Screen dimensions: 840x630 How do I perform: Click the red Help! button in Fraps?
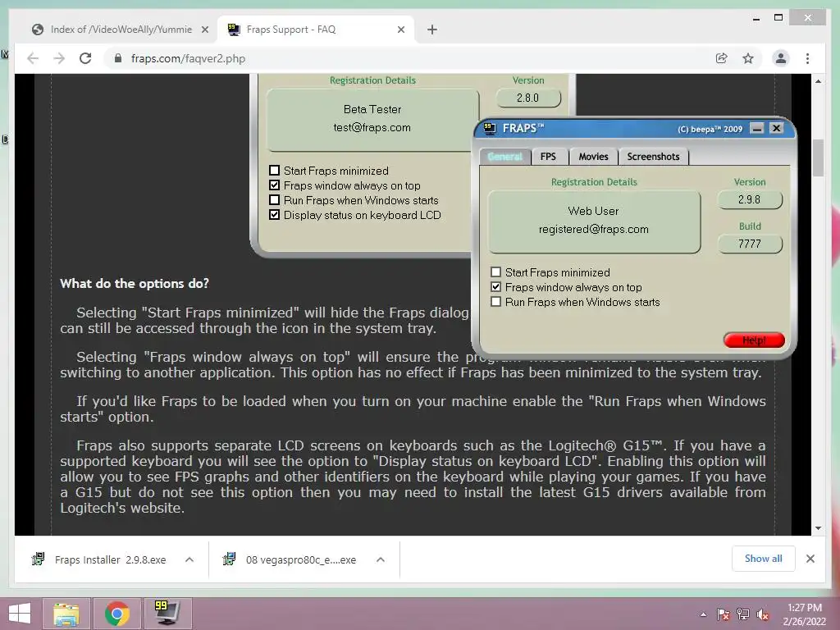coord(754,340)
